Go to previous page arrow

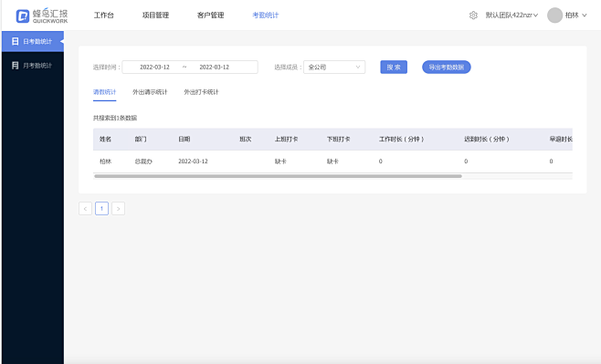[85, 209]
